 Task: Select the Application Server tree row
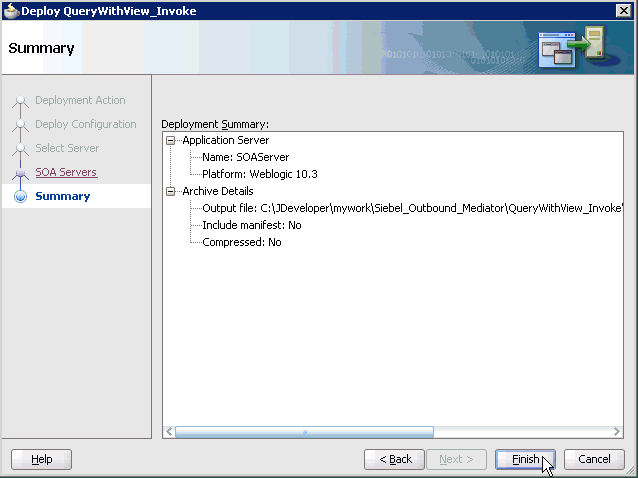(x=225, y=140)
